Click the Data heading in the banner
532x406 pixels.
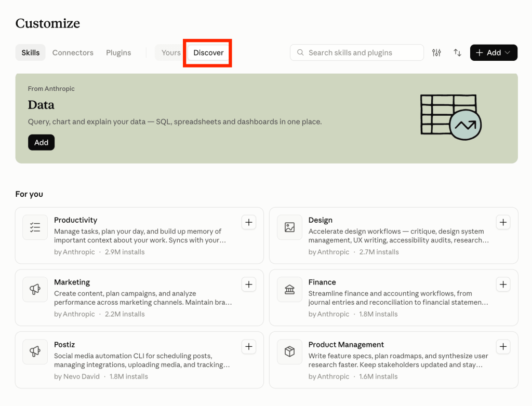(x=41, y=105)
